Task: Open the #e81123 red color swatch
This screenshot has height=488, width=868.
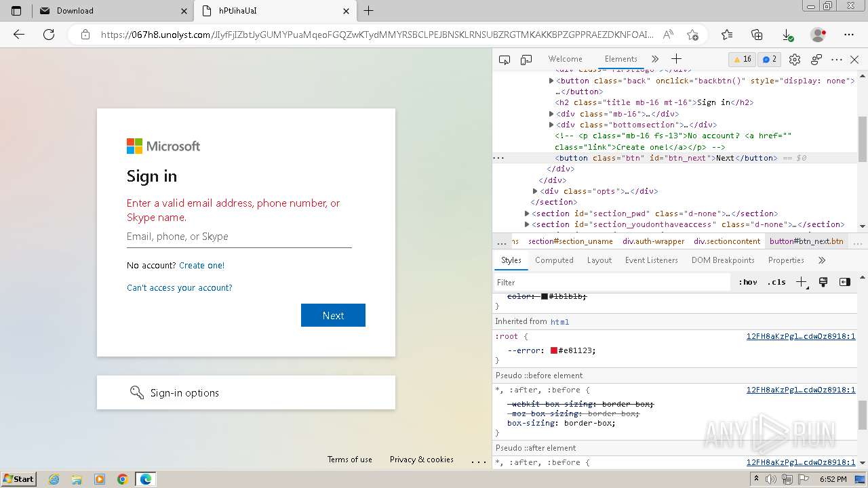Action: click(x=554, y=350)
